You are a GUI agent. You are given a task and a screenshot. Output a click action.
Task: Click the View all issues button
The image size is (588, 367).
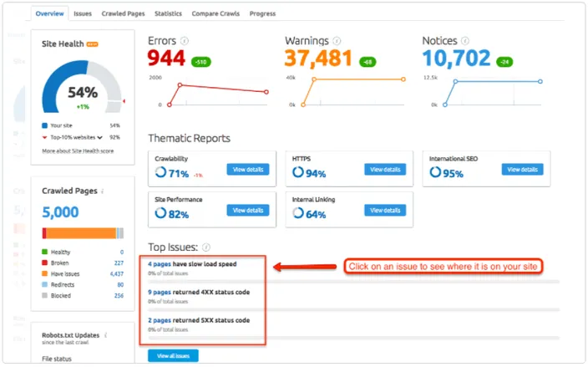tap(173, 356)
